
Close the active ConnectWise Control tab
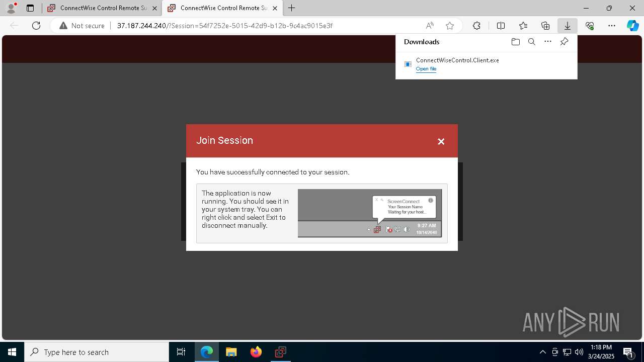pos(275,8)
